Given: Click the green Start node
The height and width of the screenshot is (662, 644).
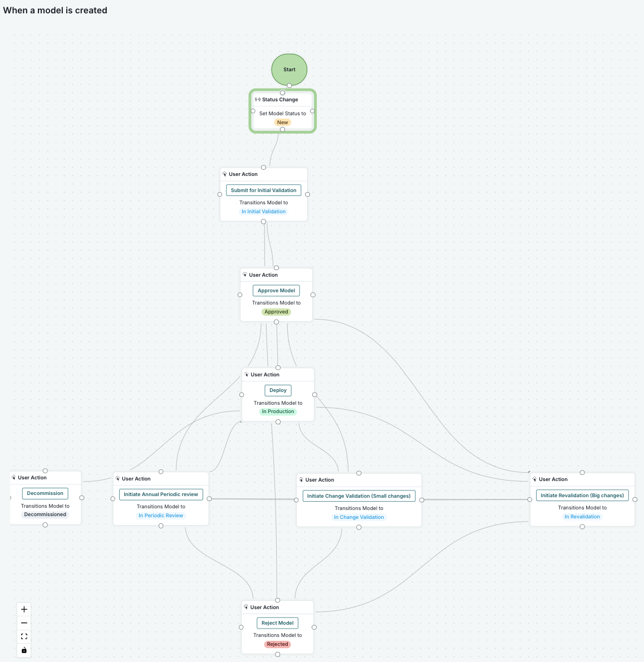Looking at the screenshot, I should [289, 69].
